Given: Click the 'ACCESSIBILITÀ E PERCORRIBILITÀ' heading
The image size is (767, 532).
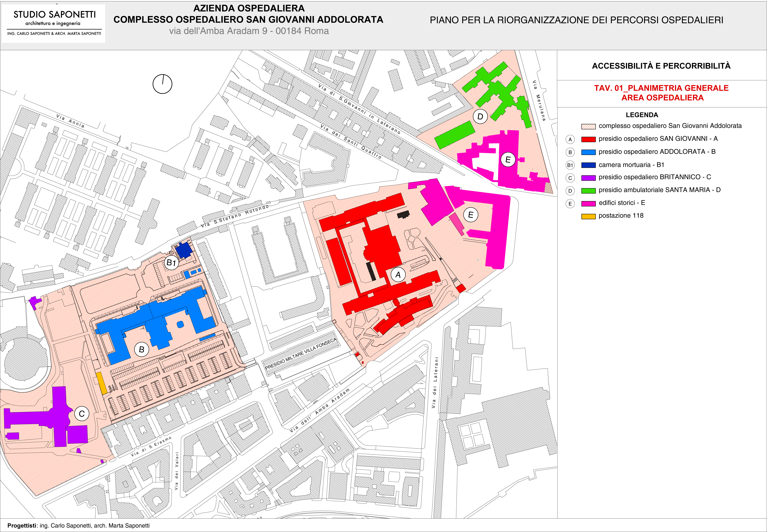Looking at the screenshot, I should [x=661, y=66].
